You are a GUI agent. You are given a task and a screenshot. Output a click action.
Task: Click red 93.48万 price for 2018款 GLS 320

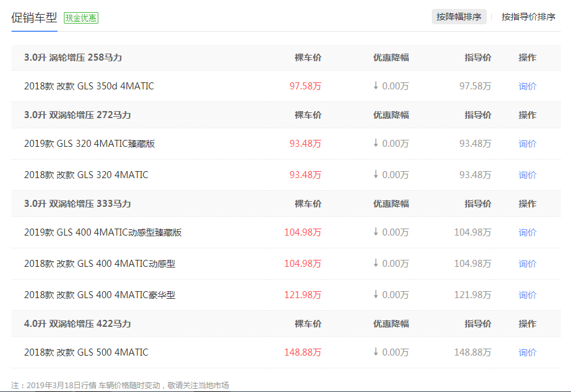coord(305,175)
